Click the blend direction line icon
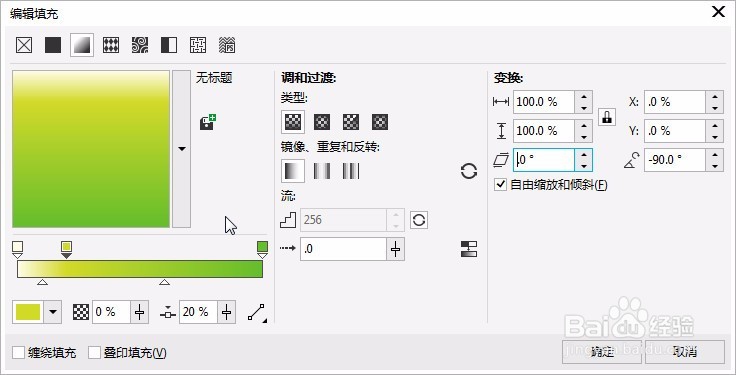This screenshot has height=375, width=736. pos(257,313)
